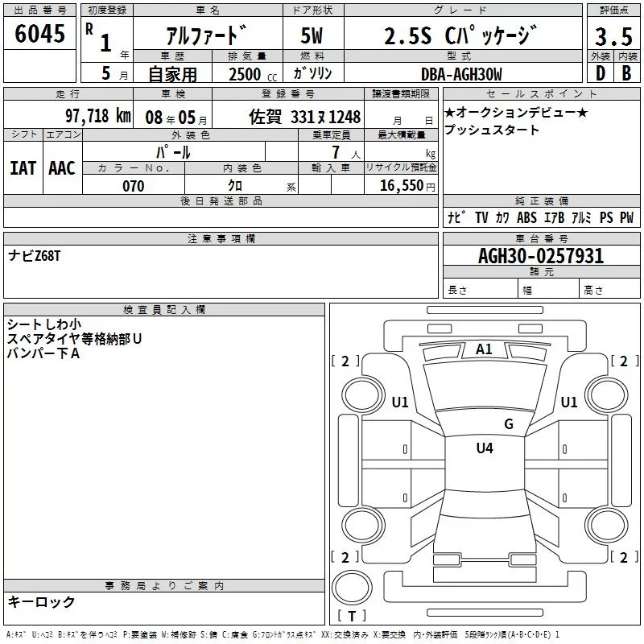
Task: Select recycle deposit 16,550円
Action: [x=407, y=186]
